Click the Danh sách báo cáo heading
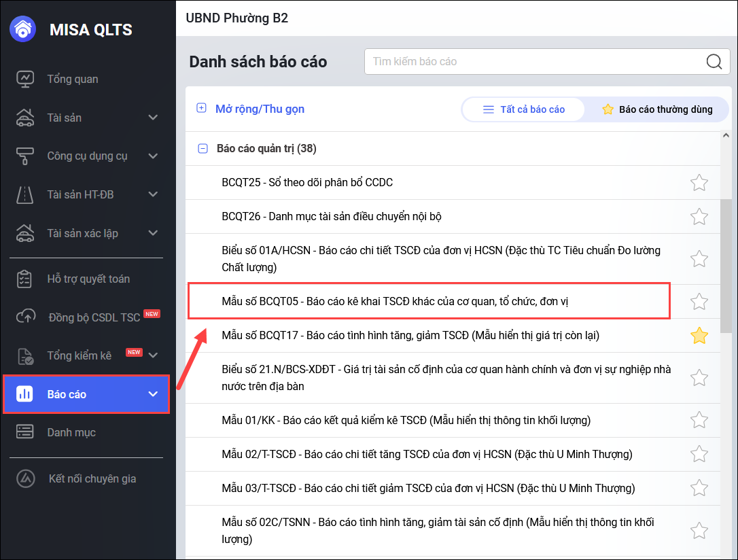 coord(258,62)
